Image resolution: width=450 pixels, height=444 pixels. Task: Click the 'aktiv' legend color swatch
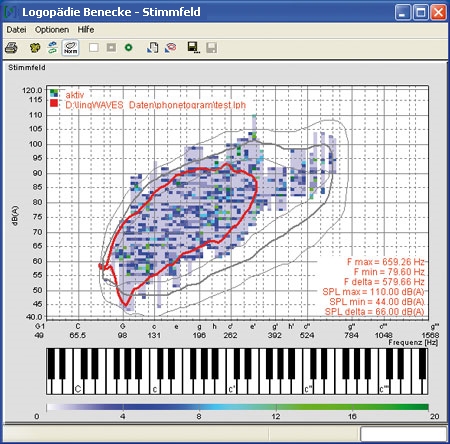tap(54, 93)
